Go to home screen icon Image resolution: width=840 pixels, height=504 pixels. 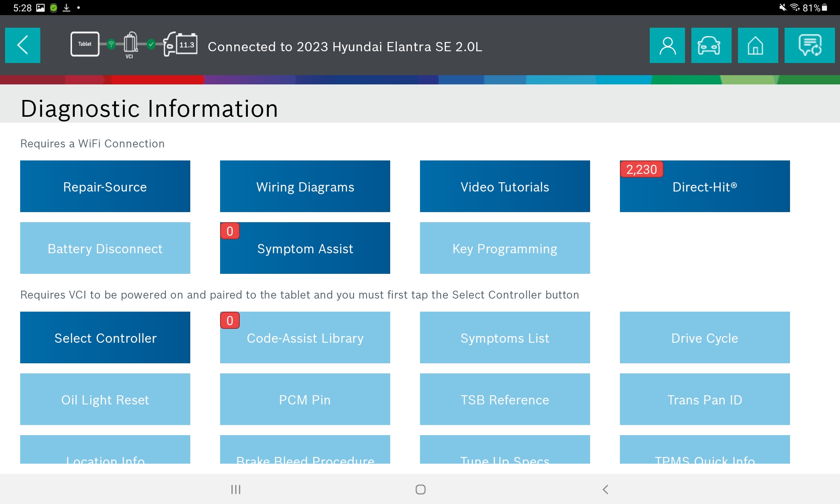click(758, 45)
